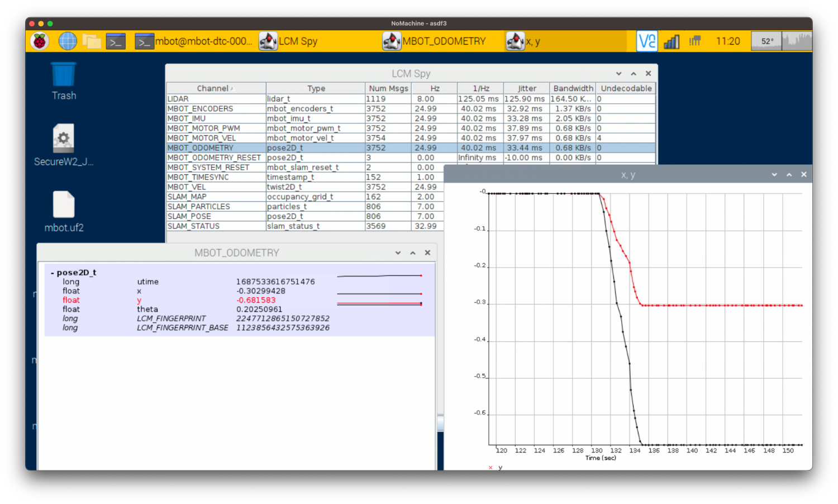
Task: Sort by the Bandwidth column header
Action: 573,88
